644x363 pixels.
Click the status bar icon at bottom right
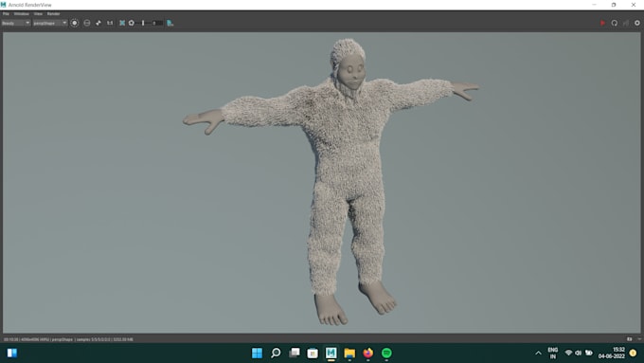click(629, 339)
